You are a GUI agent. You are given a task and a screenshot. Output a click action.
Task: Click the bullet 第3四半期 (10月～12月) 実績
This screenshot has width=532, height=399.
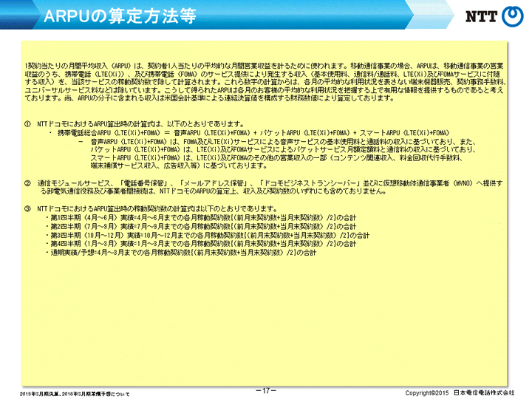208,235
